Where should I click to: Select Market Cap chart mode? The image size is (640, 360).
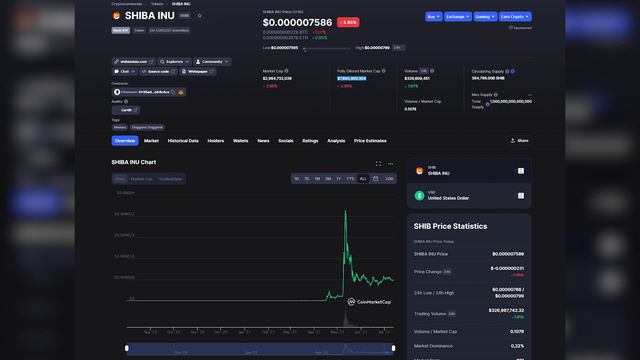141,179
